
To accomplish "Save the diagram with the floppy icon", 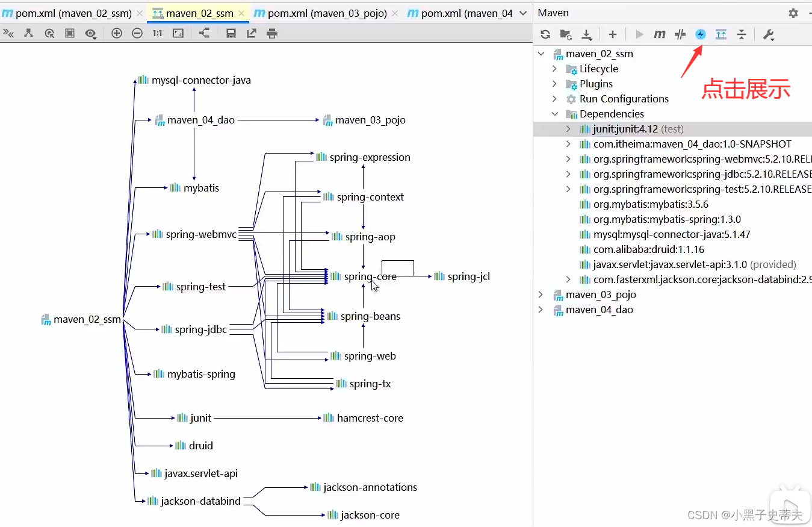I will [231, 34].
